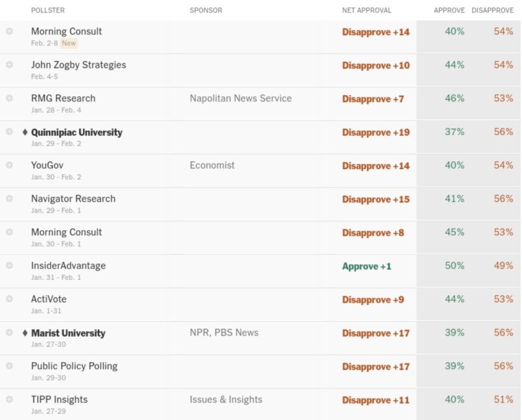Click the plus icon next to ActiVote
The width and height of the screenshot is (522, 420).
pos(9,299)
